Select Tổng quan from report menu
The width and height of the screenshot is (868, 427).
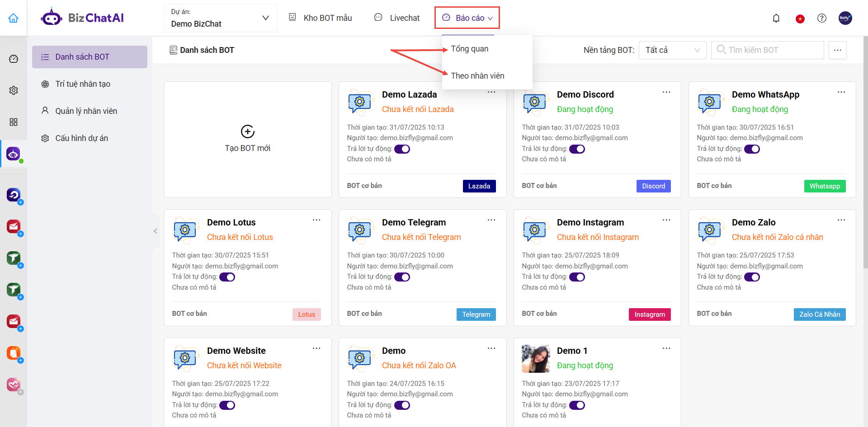[x=469, y=49]
